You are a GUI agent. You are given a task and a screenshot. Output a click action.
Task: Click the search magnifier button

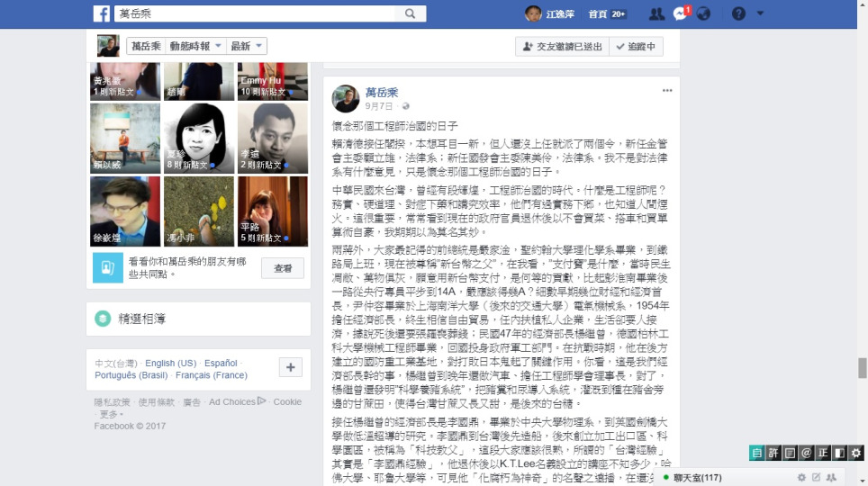(x=410, y=13)
